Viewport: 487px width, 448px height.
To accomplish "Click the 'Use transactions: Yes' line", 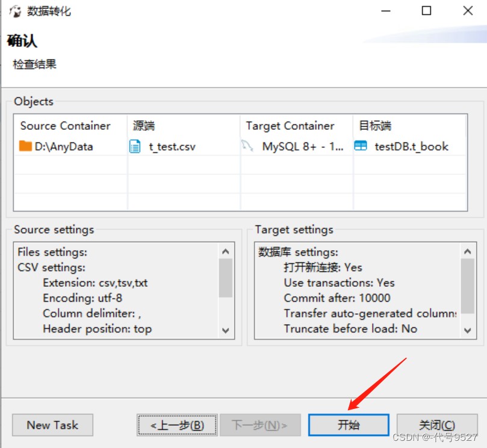I will click(339, 283).
